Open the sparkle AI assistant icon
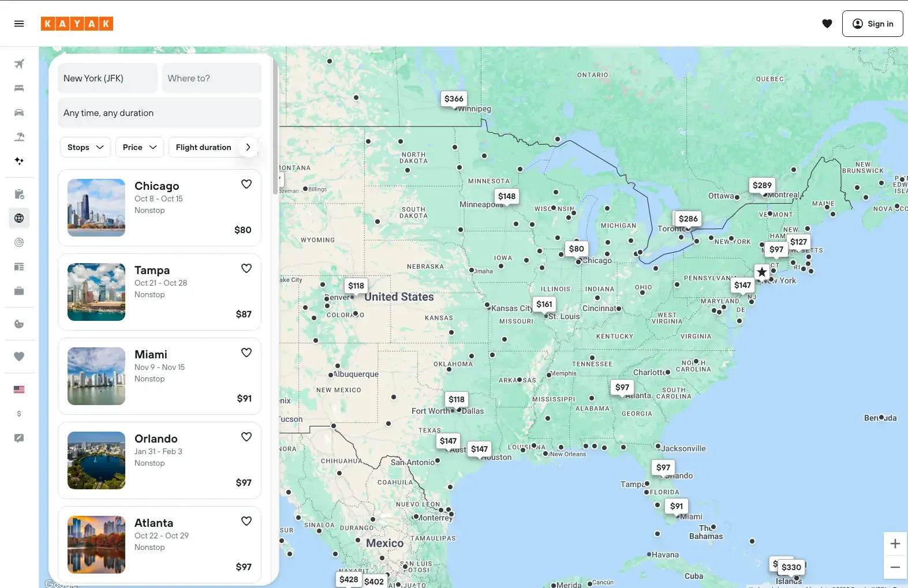The width and height of the screenshot is (908, 588). [19, 161]
